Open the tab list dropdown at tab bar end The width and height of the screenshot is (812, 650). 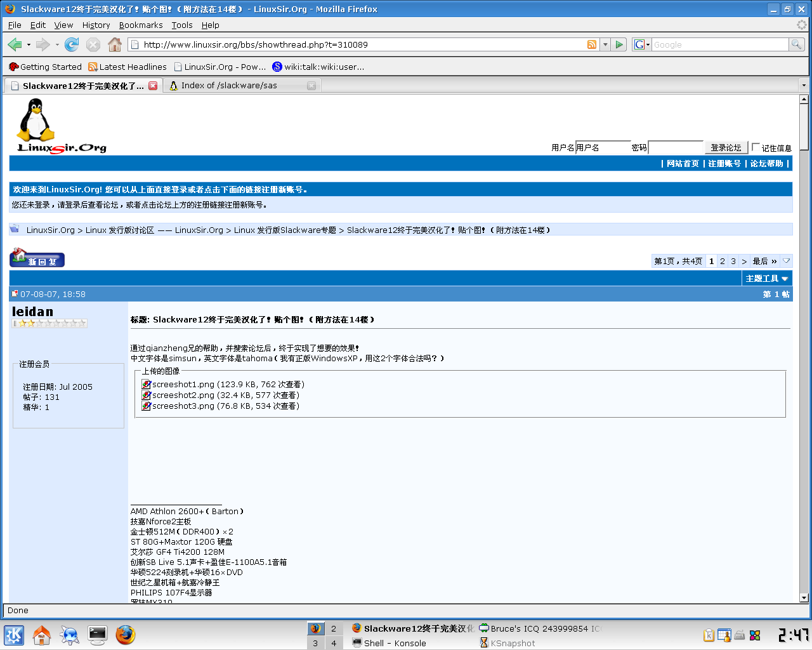[x=804, y=85]
